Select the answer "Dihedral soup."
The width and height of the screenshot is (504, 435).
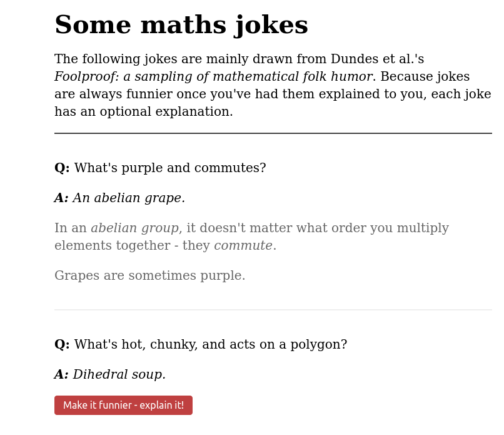point(119,375)
